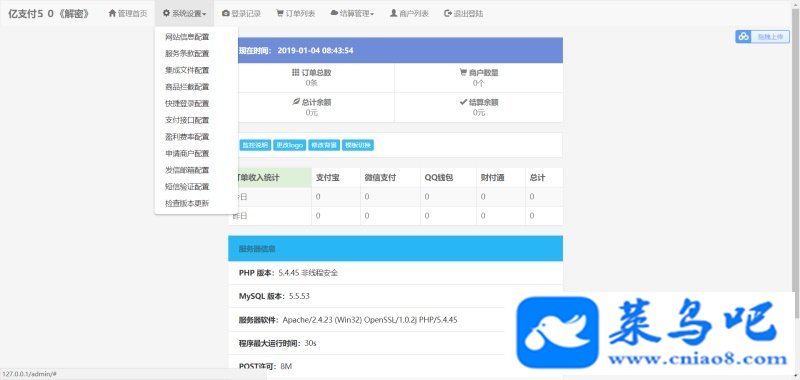Click the sign-out icon beside 退出登陆
This screenshot has width=800, height=380.
point(448,14)
